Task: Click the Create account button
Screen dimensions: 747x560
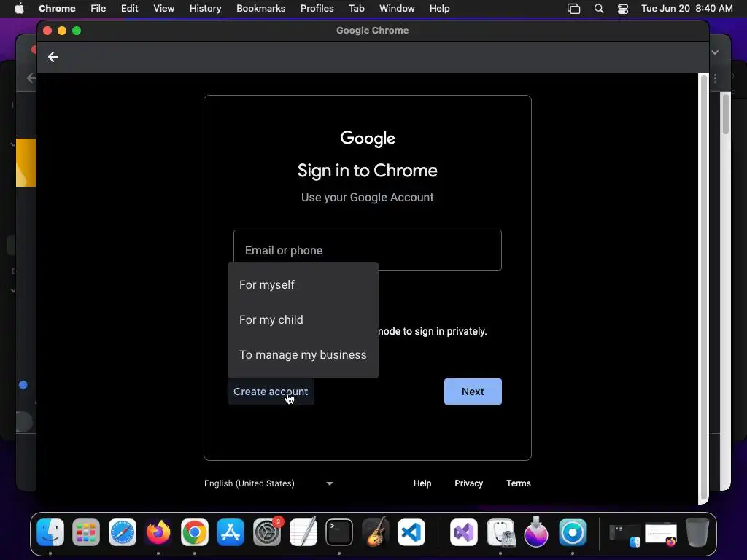Action: click(x=271, y=392)
